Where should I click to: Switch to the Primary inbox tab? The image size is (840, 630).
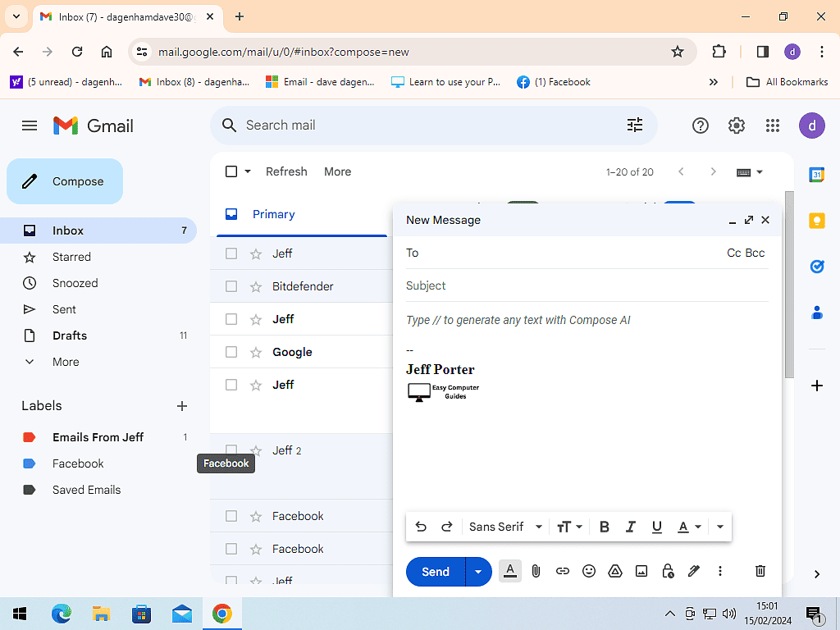click(x=273, y=214)
